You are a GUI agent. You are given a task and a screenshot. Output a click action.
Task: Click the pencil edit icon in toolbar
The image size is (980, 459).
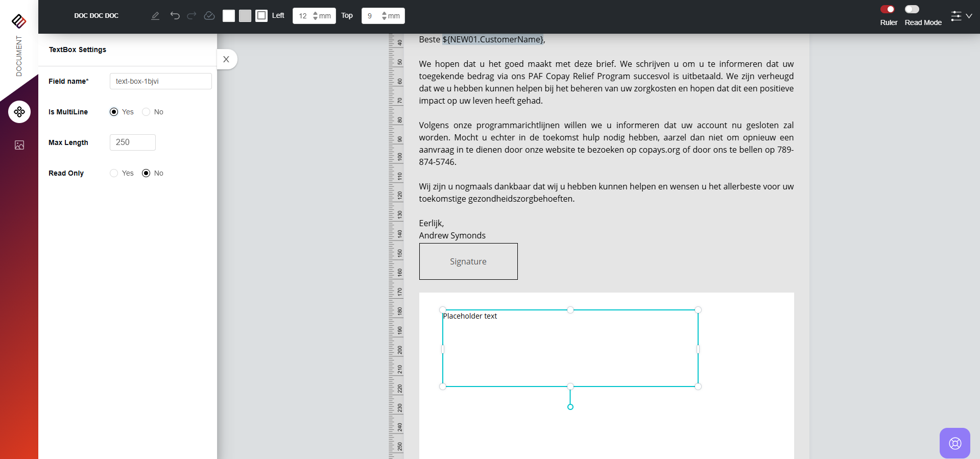pos(155,16)
